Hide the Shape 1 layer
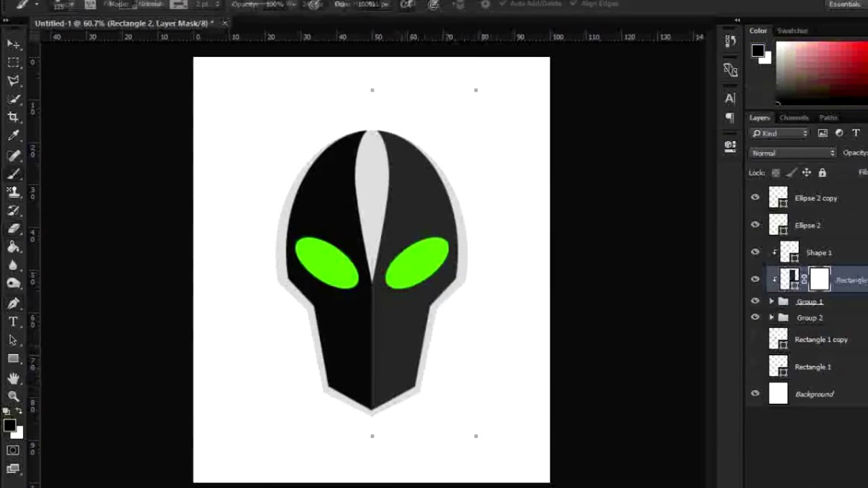This screenshot has height=488, width=868. tap(755, 252)
